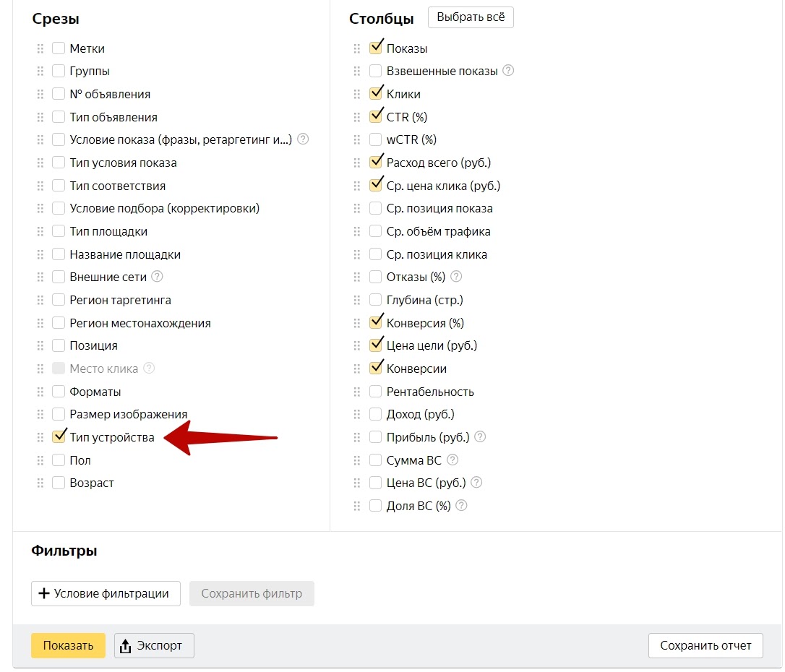Enable the Возраст breakdown checkbox
The width and height of the screenshot is (785, 672).
pyautogui.click(x=59, y=483)
